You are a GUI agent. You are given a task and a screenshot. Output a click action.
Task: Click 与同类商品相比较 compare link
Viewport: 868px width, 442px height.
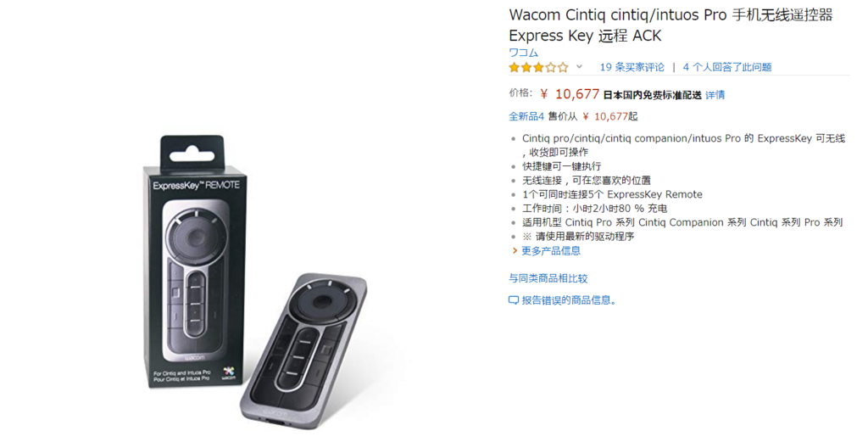click(x=548, y=278)
